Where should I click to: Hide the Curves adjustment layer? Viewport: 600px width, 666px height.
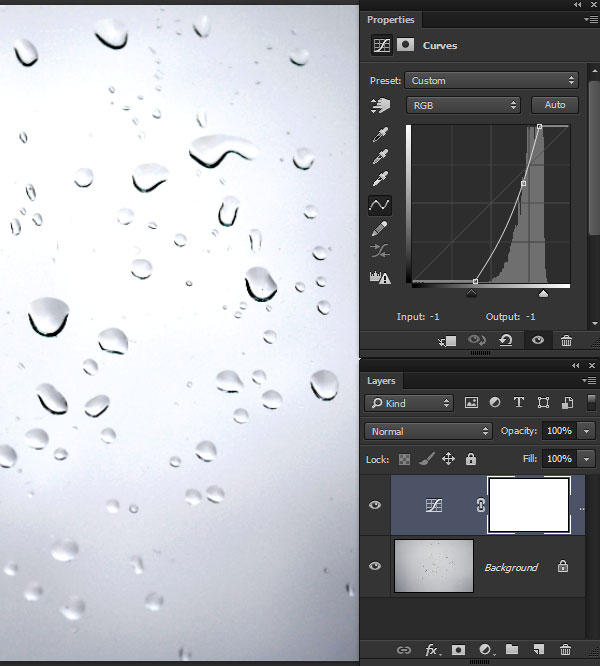(375, 505)
